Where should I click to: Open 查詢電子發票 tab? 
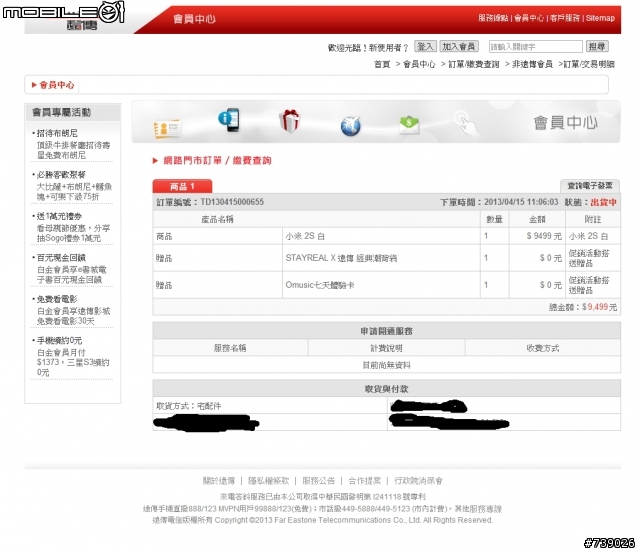[x=590, y=186]
